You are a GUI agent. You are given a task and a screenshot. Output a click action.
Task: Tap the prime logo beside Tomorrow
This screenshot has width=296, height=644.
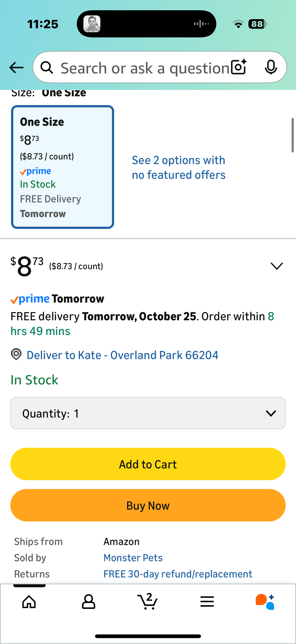30,299
